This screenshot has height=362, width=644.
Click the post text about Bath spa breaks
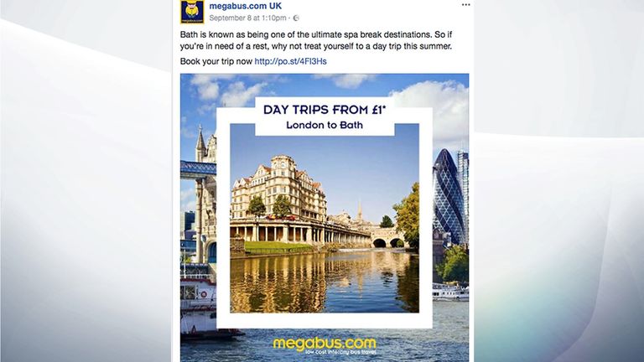click(316, 40)
